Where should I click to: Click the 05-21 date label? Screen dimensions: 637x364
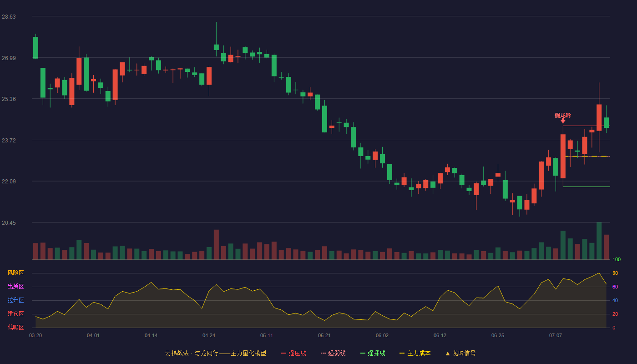pyautogui.click(x=324, y=335)
